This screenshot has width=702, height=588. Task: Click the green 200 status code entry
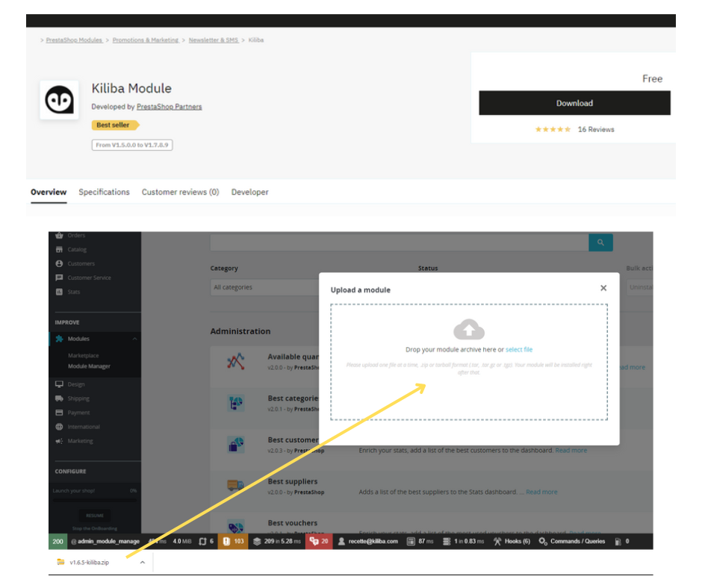58,542
